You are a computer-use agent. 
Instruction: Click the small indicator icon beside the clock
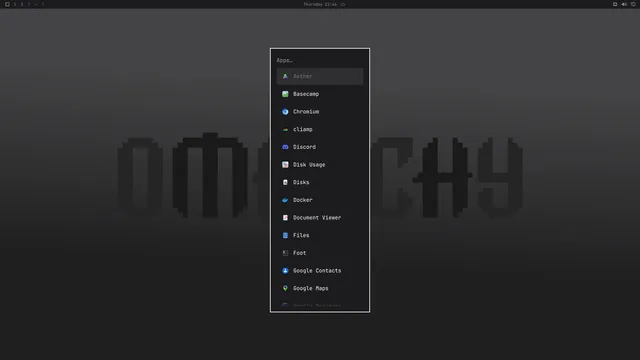(343, 4)
